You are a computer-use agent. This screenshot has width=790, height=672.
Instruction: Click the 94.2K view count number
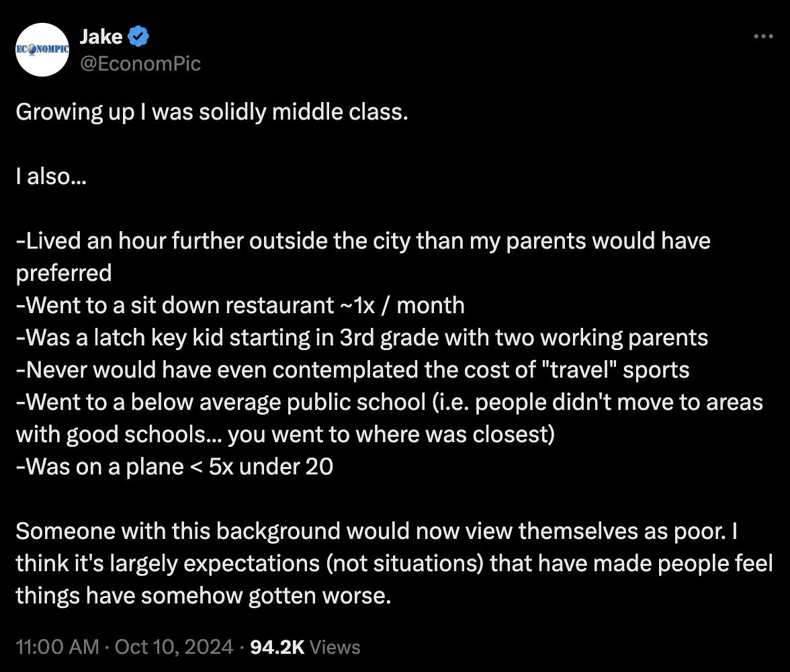(277, 647)
